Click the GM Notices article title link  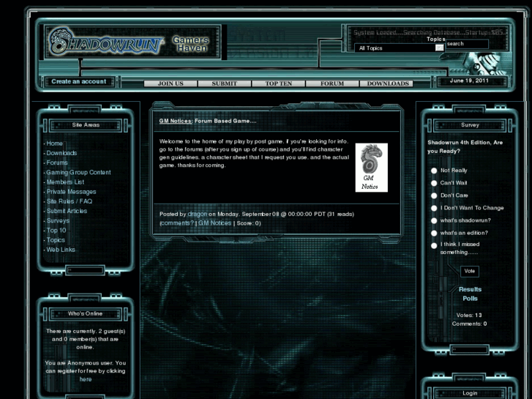tap(176, 121)
